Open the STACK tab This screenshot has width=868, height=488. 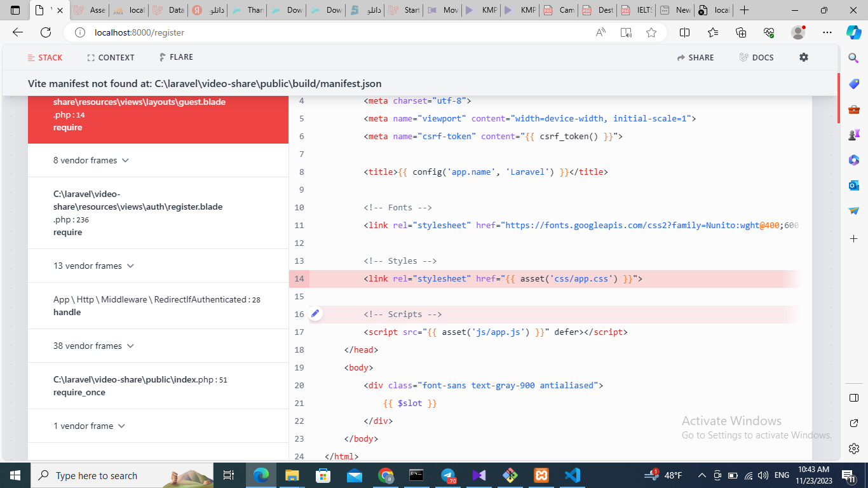tap(45, 57)
